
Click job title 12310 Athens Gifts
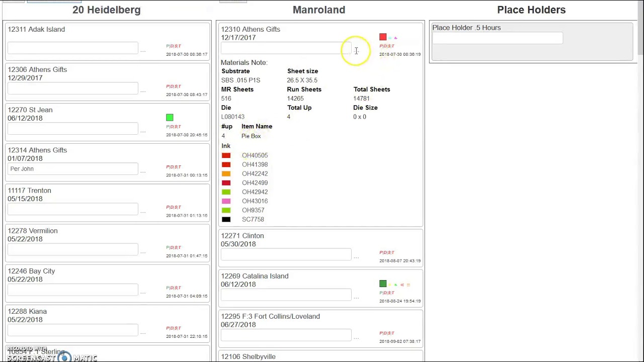coord(251,29)
